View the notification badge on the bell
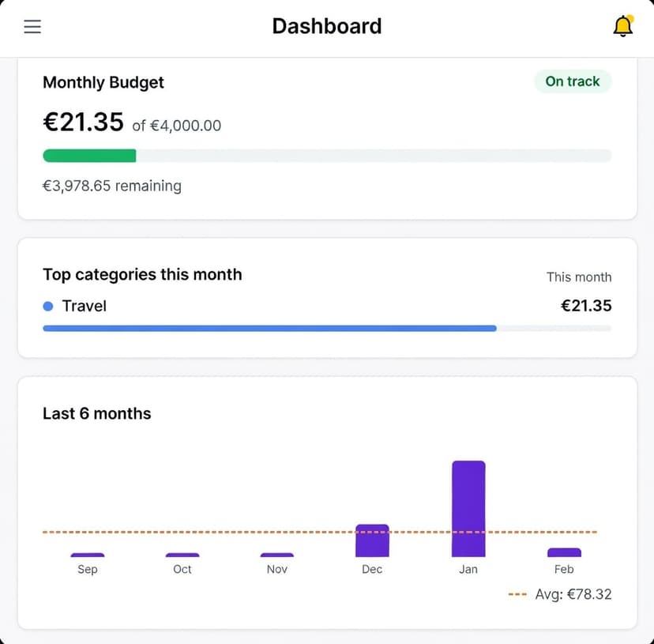This screenshot has width=654, height=644. tap(630, 16)
